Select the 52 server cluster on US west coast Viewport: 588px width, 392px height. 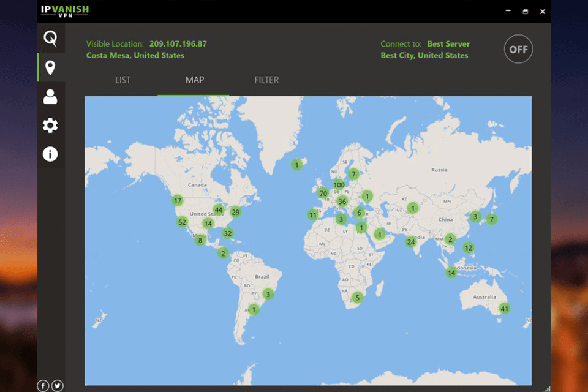(x=183, y=222)
